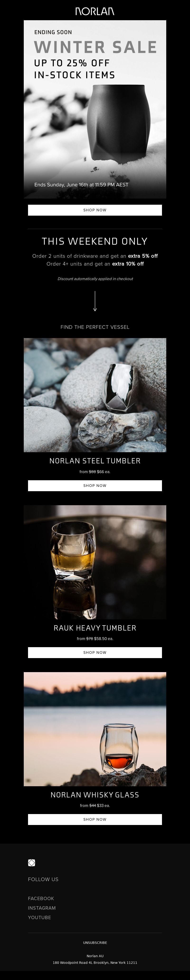Open the Winter Sale hero banner image
This screenshot has width=190, height=980.
click(x=95, y=109)
